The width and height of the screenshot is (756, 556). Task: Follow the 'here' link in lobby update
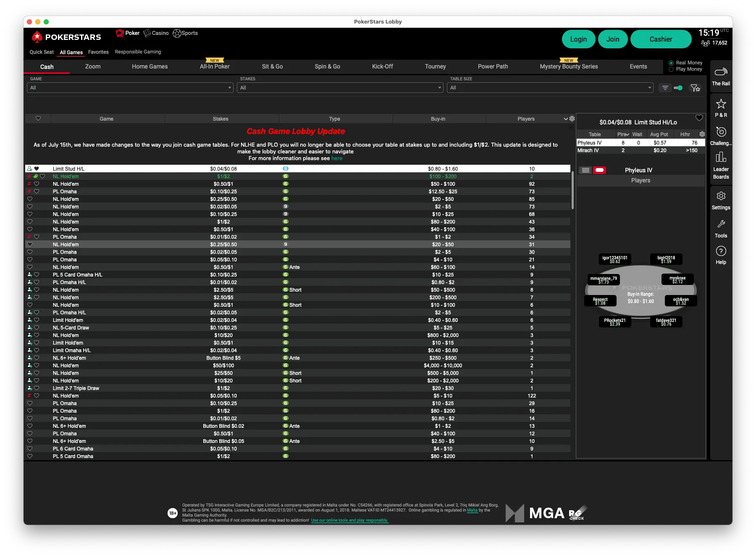coord(337,158)
